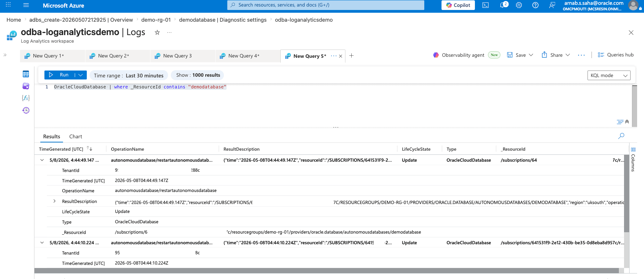Click the vertical results scrollbar
Image resolution: width=644 pixels, height=279 pixels.
pos(626,194)
